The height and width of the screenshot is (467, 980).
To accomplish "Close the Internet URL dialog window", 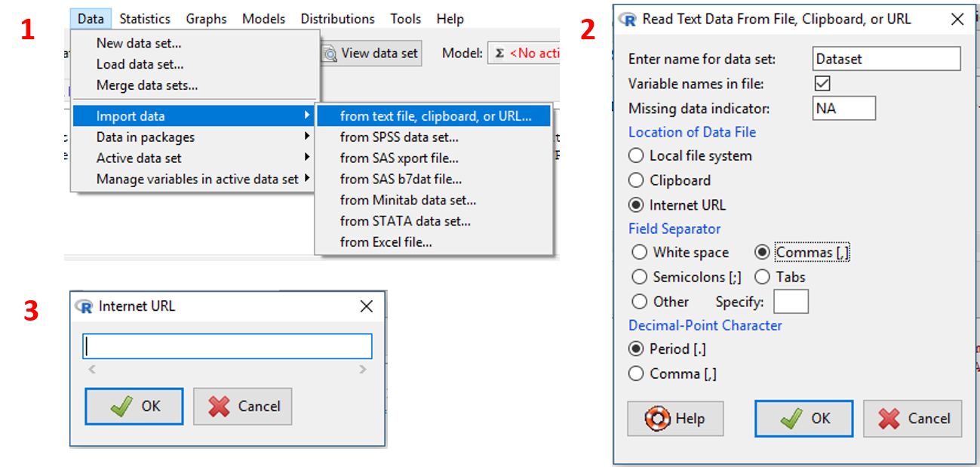I will pyautogui.click(x=367, y=306).
